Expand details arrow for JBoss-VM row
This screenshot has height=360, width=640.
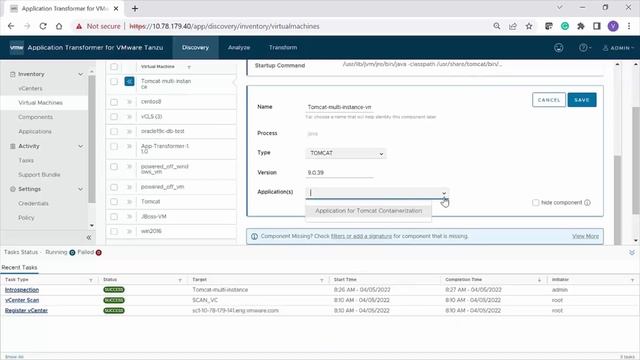[129, 217]
